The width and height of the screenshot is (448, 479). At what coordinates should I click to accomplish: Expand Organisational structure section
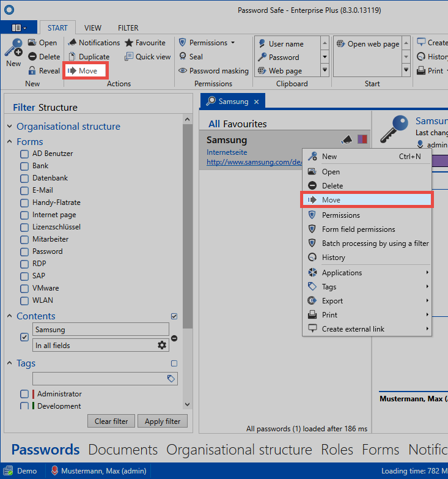click(10, 126)
